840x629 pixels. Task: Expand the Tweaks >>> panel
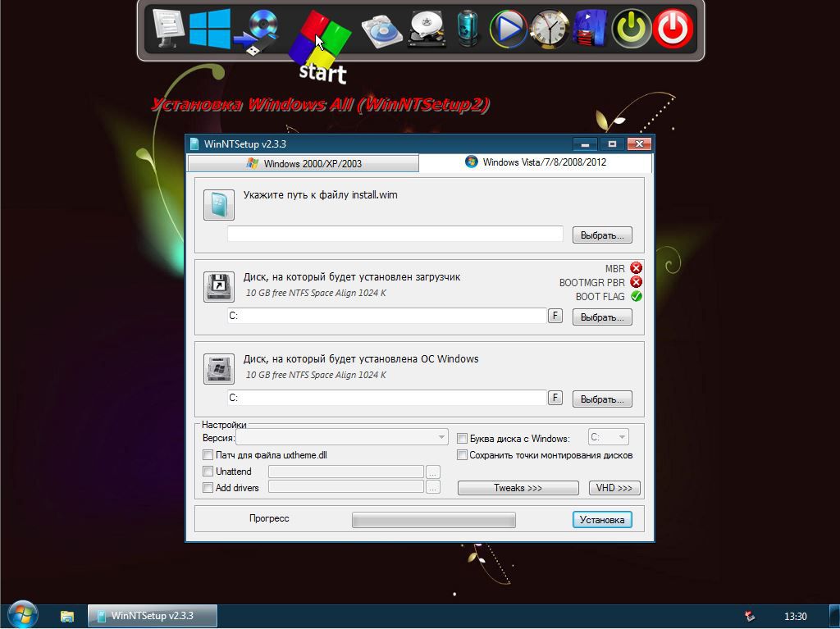518,488
